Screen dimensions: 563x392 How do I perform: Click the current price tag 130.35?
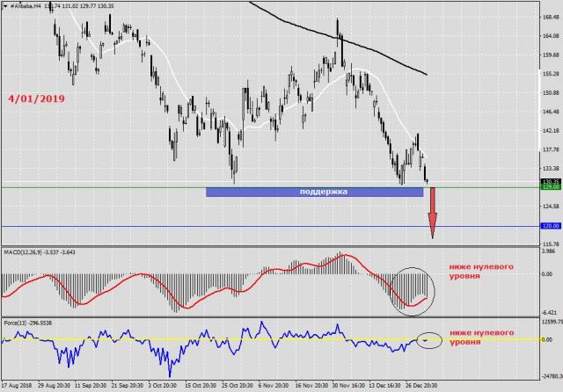(x=551, y=181)
